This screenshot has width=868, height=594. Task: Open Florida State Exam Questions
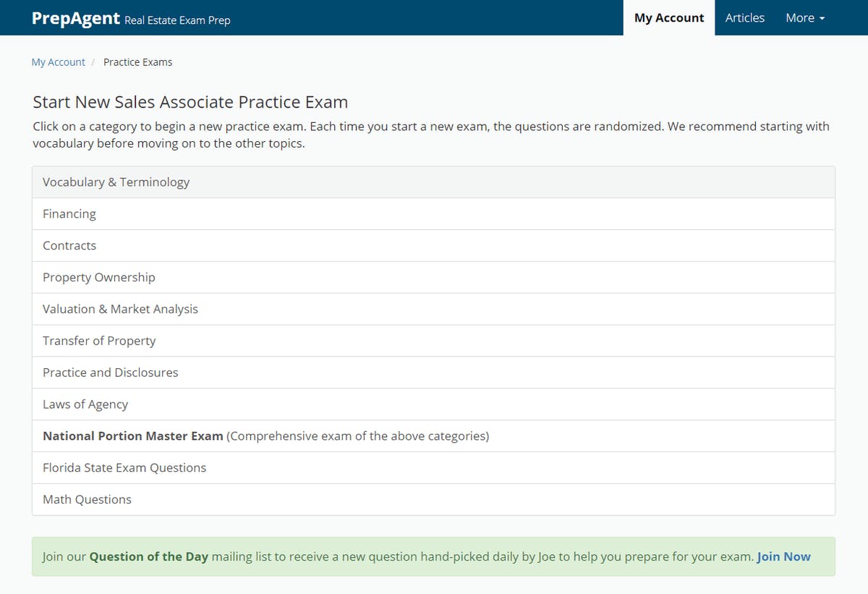pos(124,468)
